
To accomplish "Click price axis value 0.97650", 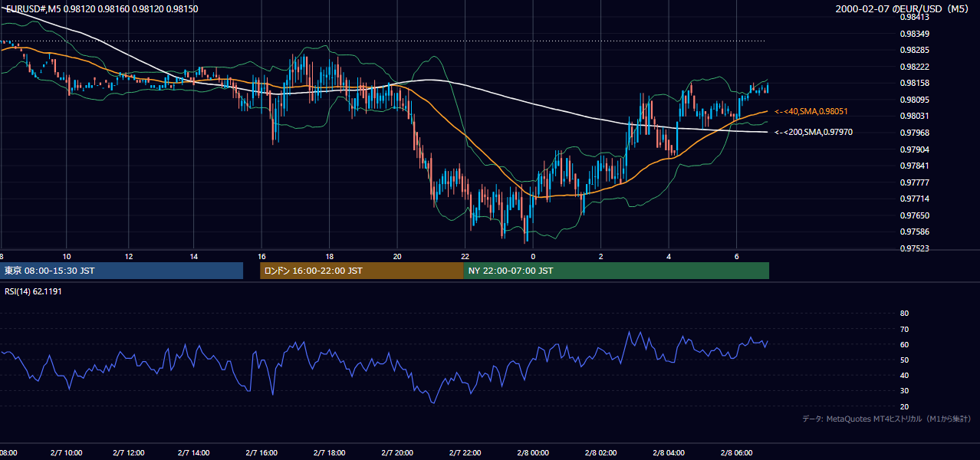I will (x=914, y=215).
